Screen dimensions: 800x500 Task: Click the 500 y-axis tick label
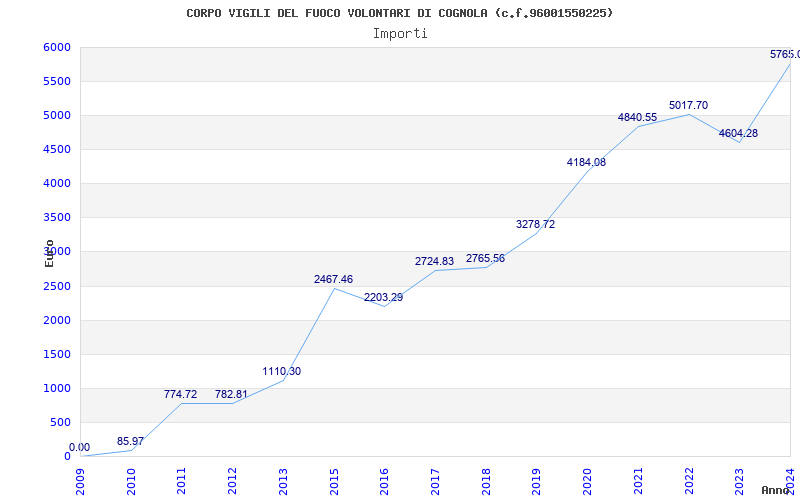(61, 422)
